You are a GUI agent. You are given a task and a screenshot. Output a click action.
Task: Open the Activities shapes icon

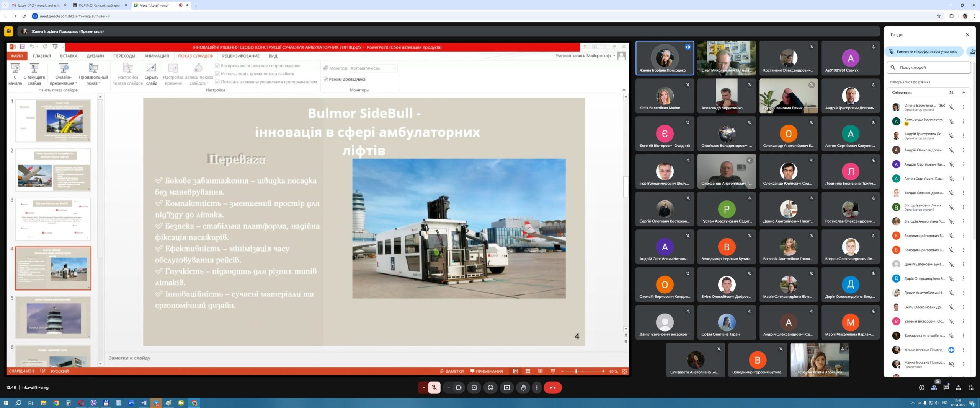[959, 387]
